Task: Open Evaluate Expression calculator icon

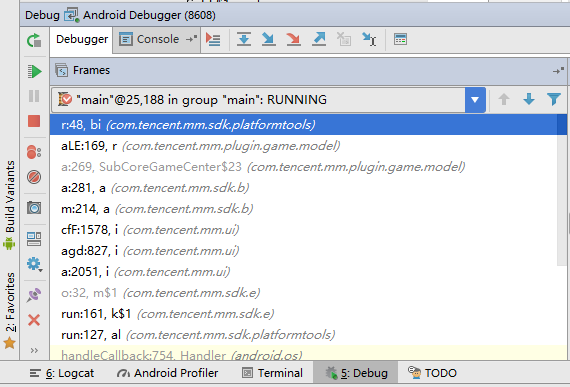Action: coord(400,39)
